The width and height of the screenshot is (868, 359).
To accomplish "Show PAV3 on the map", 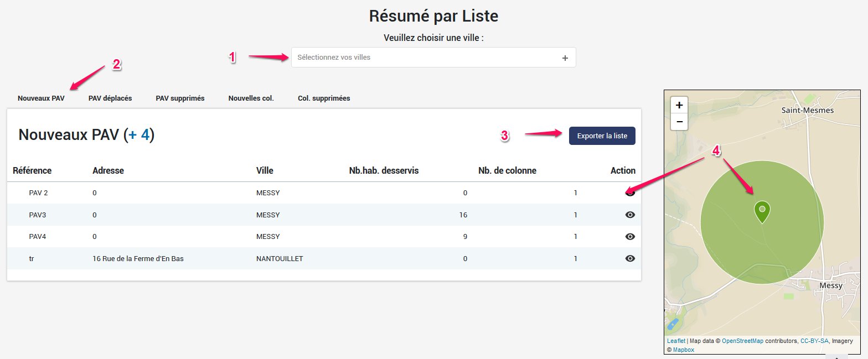I will [x=629, y=215].
